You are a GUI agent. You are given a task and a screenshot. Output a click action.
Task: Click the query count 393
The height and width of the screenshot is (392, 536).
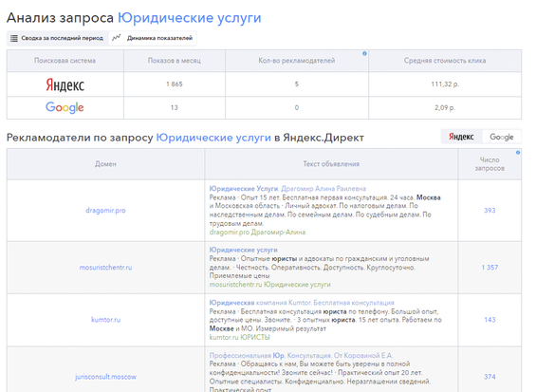(x=490, y=211)
